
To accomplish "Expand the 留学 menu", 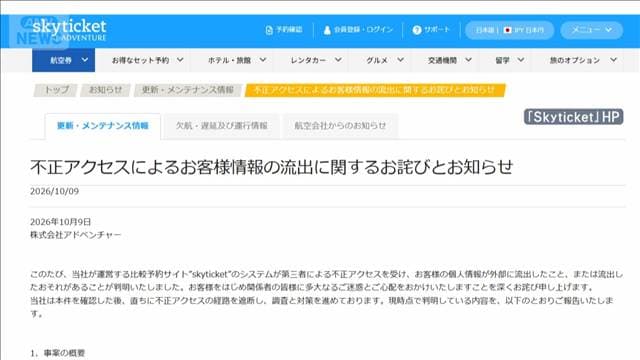I will tap(510, 60).
